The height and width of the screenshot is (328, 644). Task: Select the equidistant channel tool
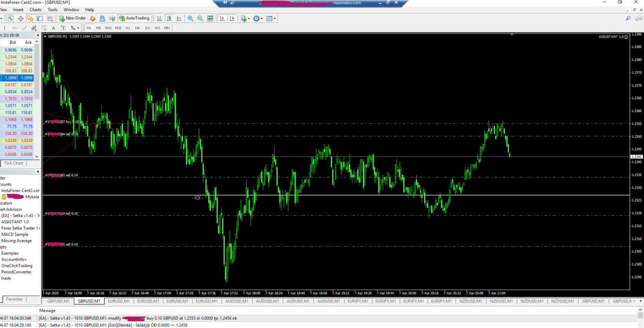click(x=33, y=28)
